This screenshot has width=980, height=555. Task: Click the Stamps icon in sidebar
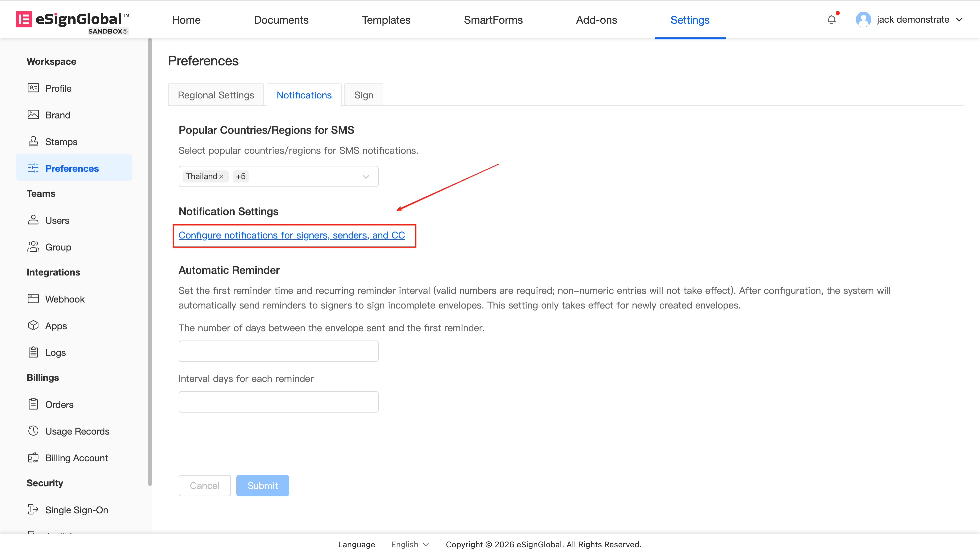click(x=33, y=141)
